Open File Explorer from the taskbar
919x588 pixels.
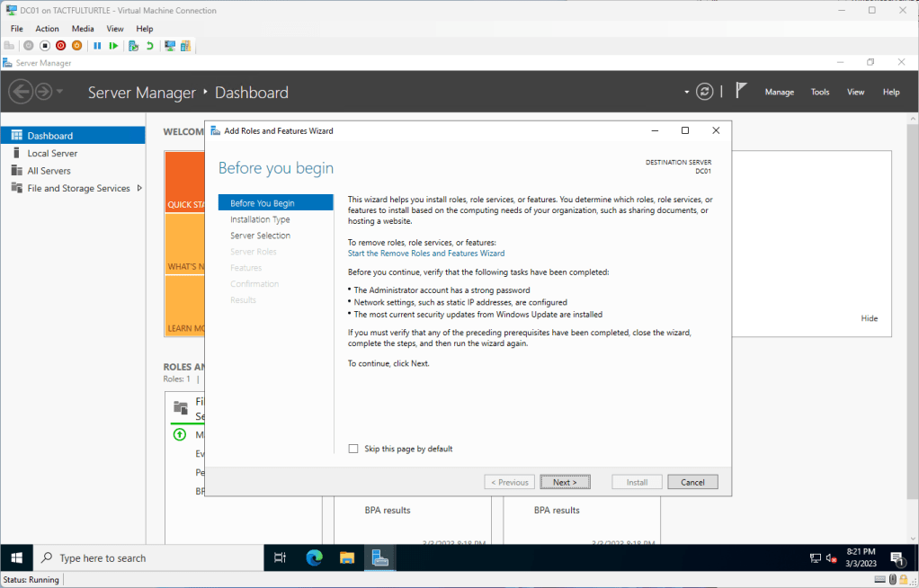(347, 557)
